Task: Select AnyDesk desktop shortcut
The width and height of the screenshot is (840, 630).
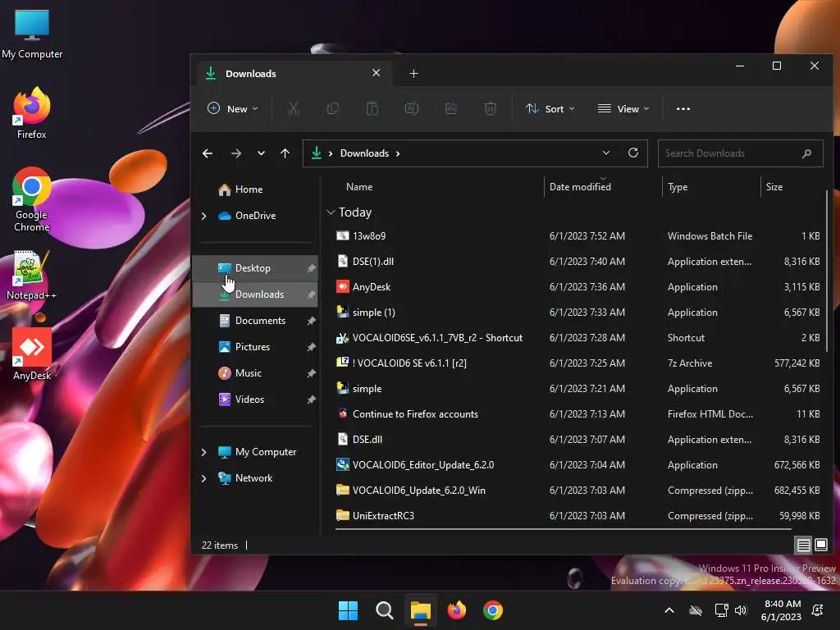Action: tap(32, 354)
